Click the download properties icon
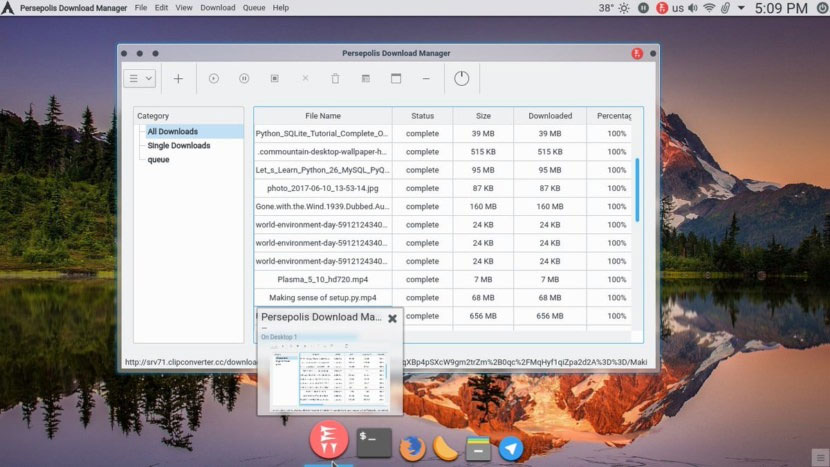Image resolution: width=830 pixels, height=467 pixels. pos(365,78)
